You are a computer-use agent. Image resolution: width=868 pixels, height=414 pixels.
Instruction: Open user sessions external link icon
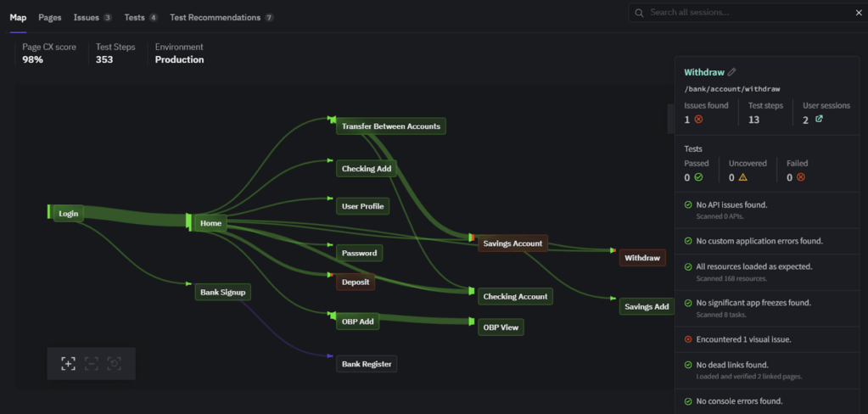click(x=819, y=120)
